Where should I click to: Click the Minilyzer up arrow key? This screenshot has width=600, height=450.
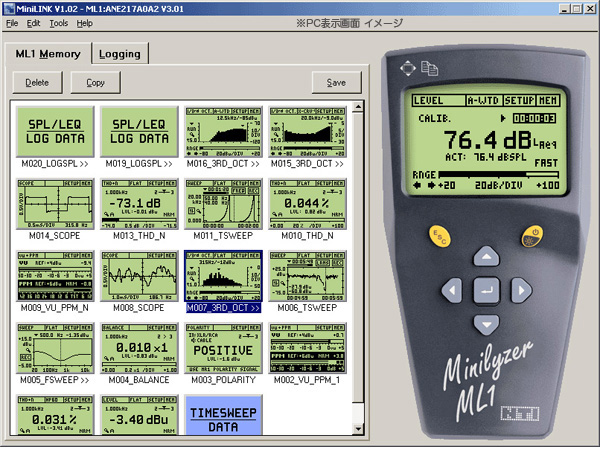coord(486,256)
